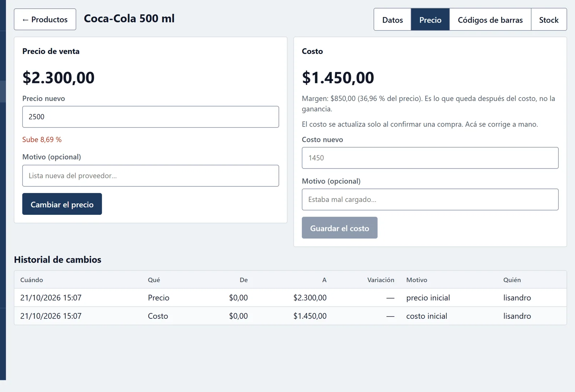
Task: Select the Precio tab
Action: (x=430, y=20)
